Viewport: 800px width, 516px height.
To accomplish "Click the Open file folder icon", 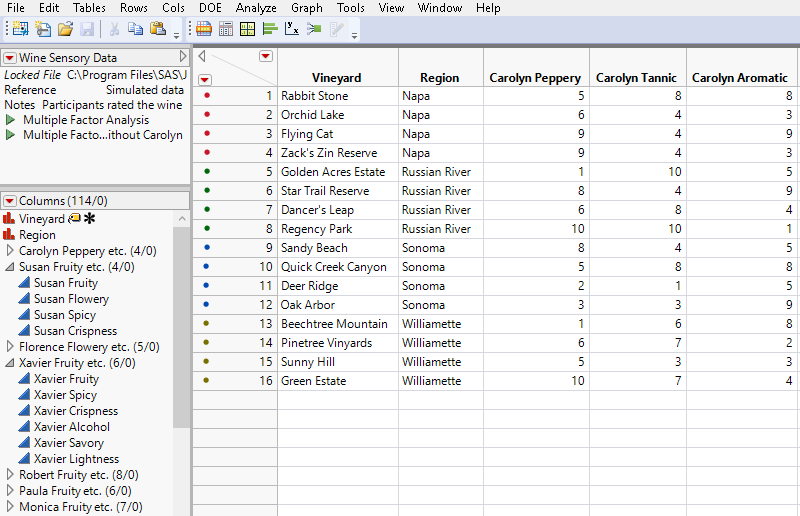I will click(x=65, y=29).
